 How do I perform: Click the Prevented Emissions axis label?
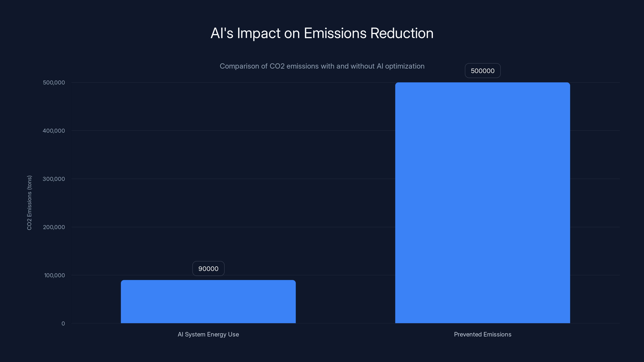(x=483, y=334)
